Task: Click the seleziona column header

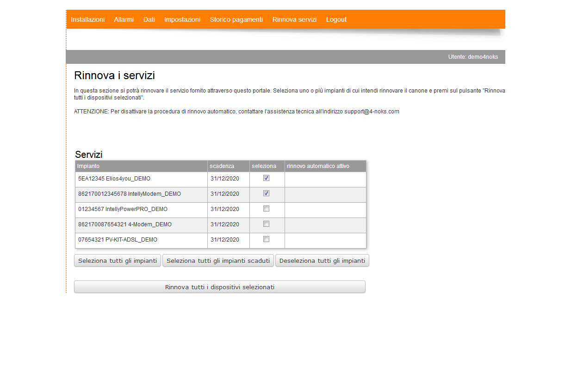Action: click(x=267, y=166)
